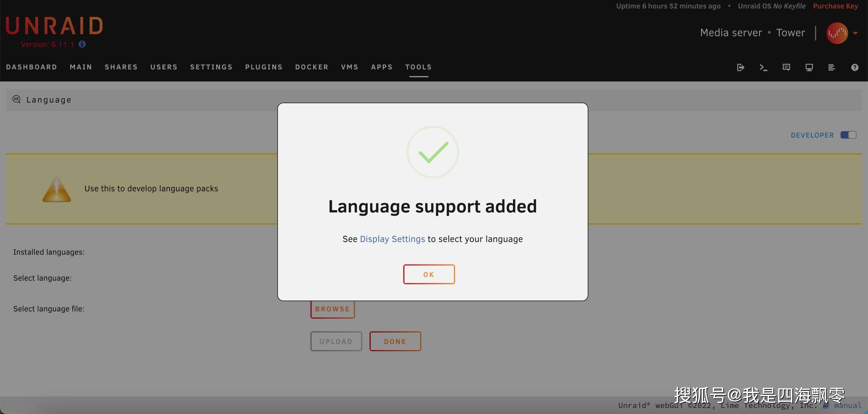868x414 pixels.
Task: Open the system log icon
Action: 832,68
